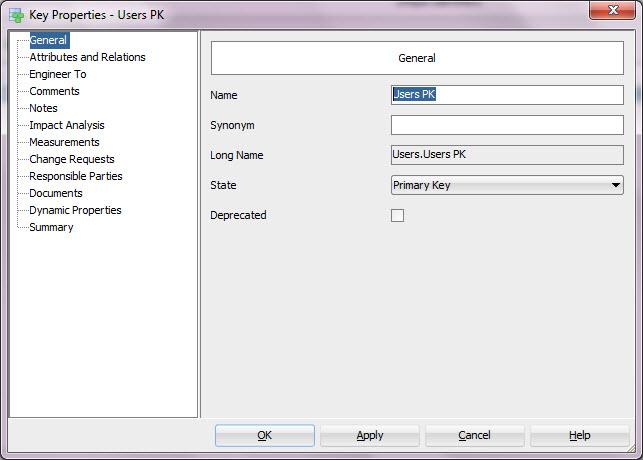Click the Apply button
The height and width of the screenshot is (460, 643).
pyautogui.click(x=370, y=436)
